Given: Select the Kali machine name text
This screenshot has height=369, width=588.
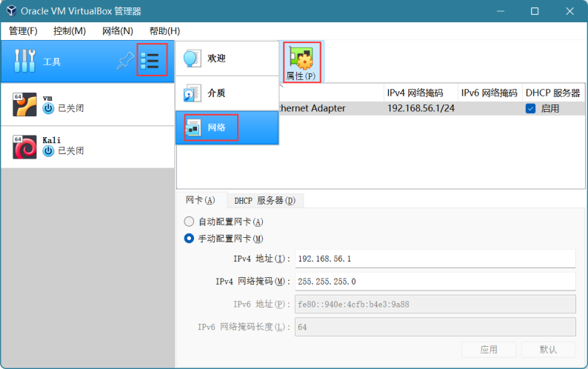Looking at the screenshot, I should click(51, 140).
